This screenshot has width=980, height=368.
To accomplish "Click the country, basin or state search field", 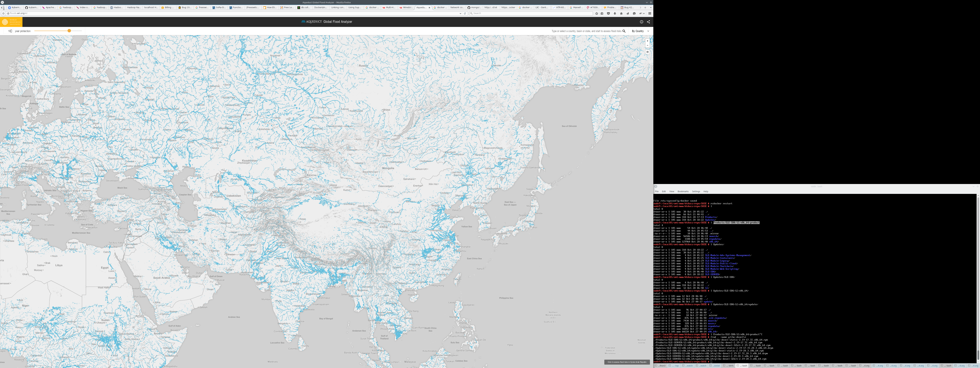I will [x=586, y=31].
